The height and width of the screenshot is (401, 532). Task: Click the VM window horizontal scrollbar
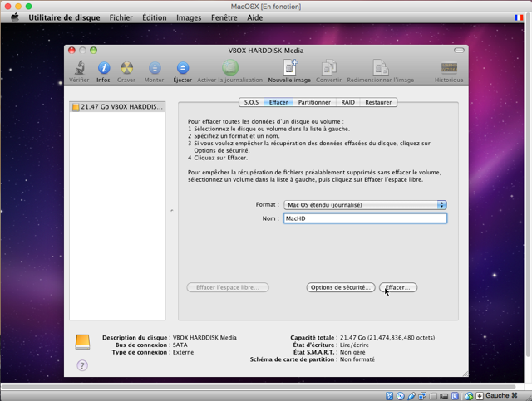[x=259, y=386]
